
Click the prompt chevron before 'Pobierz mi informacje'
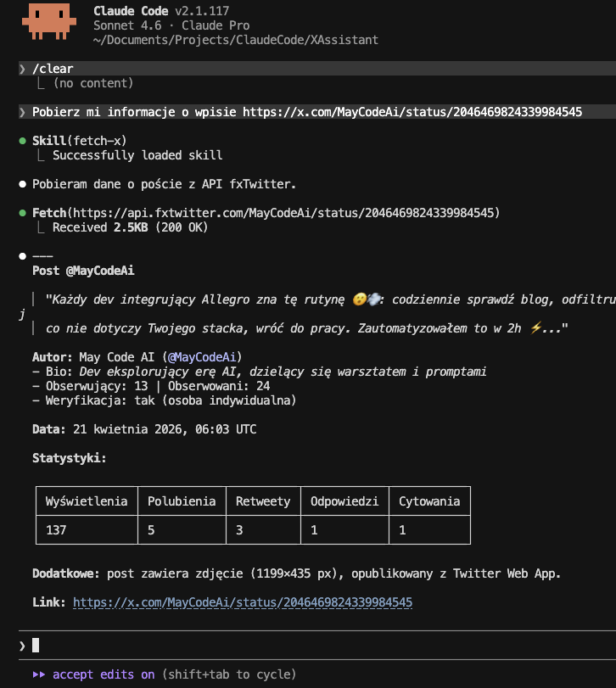pos(22,112)
